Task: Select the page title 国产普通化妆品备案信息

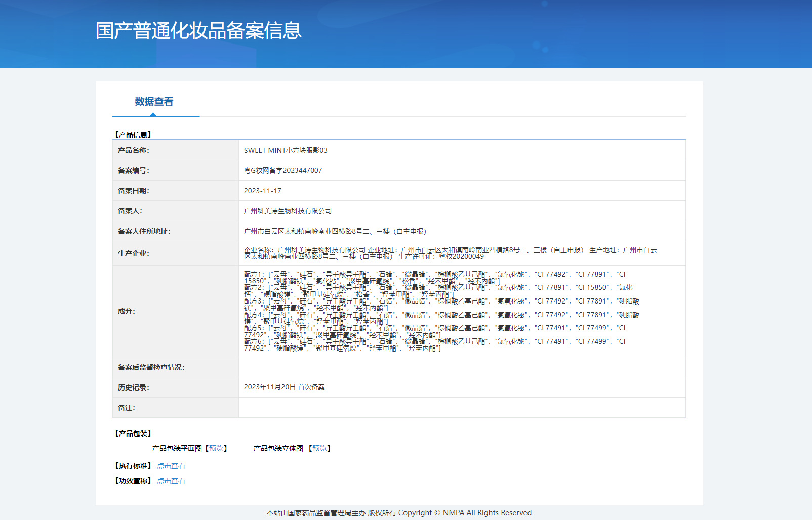Action: pos(198,31)
